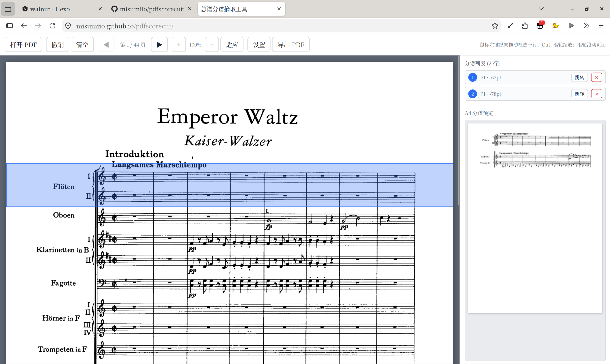Open the browser hamburger menu
This screenshot has width=610, height=364.
601,26
